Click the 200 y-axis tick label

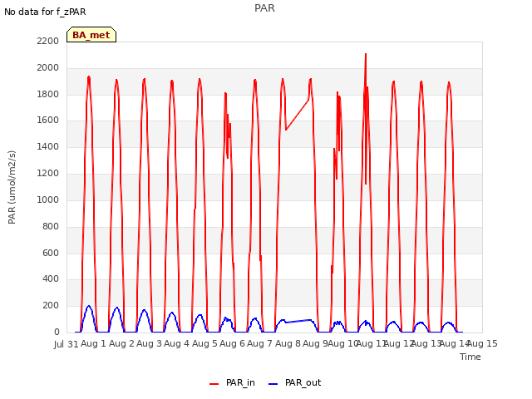(x=51, y=306)
